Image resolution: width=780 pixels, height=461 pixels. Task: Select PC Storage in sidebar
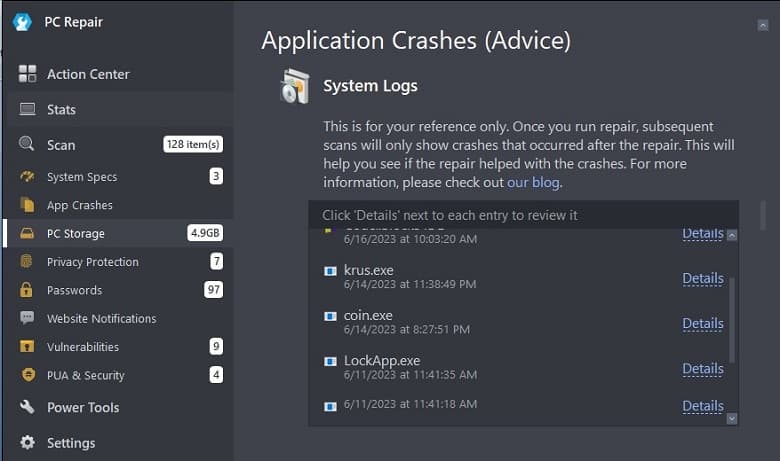[x=118, y=233]
